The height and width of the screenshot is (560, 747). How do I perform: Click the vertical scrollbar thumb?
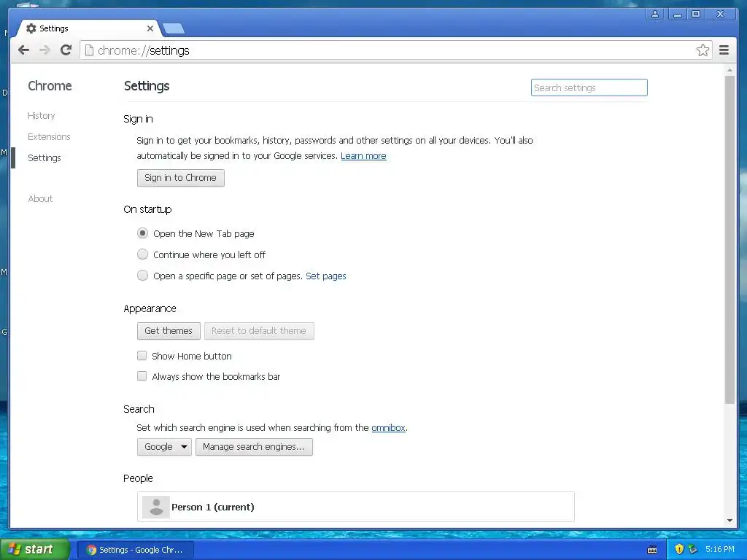(x=729, y=239)
